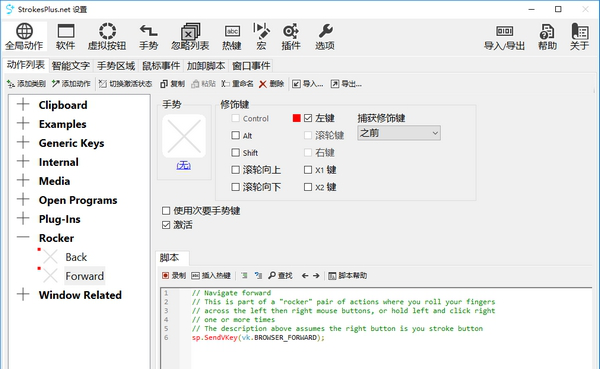Switch to the 智能文字 tab
The width and height of the screenshot is (600, 383).
click(x=71, y=66)
